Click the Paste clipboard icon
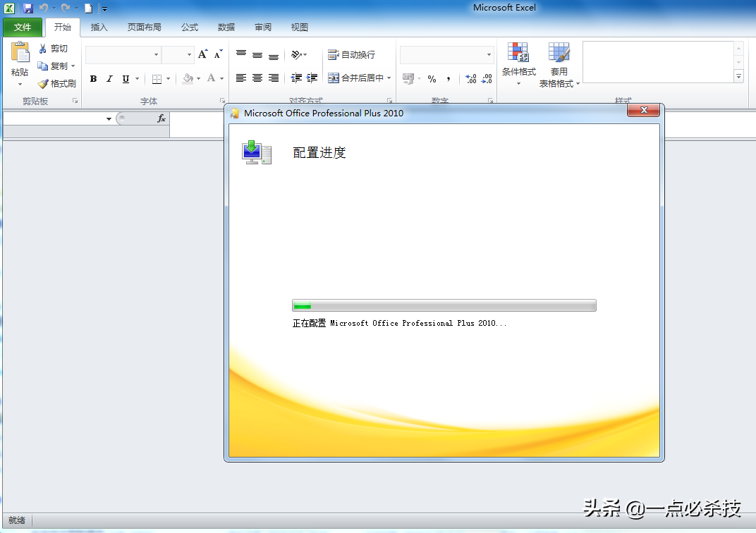This screenshot has height=533, width=756. point(20,53)
